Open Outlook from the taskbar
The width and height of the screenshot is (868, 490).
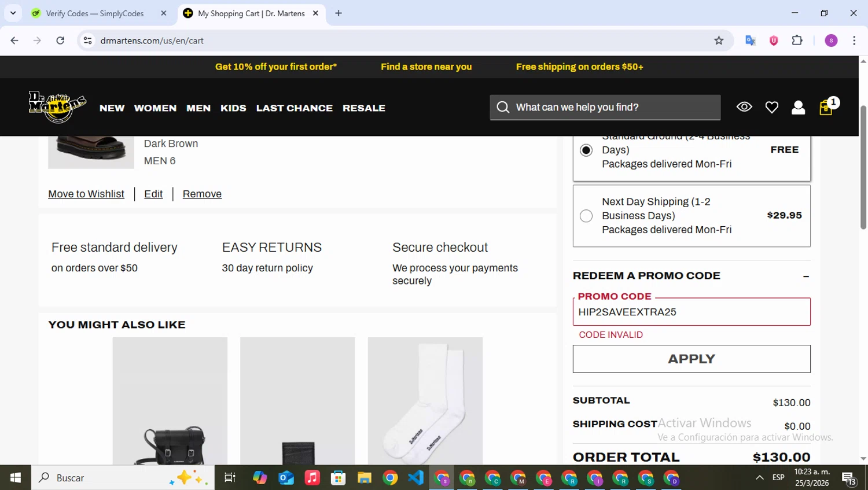(286, 478)
